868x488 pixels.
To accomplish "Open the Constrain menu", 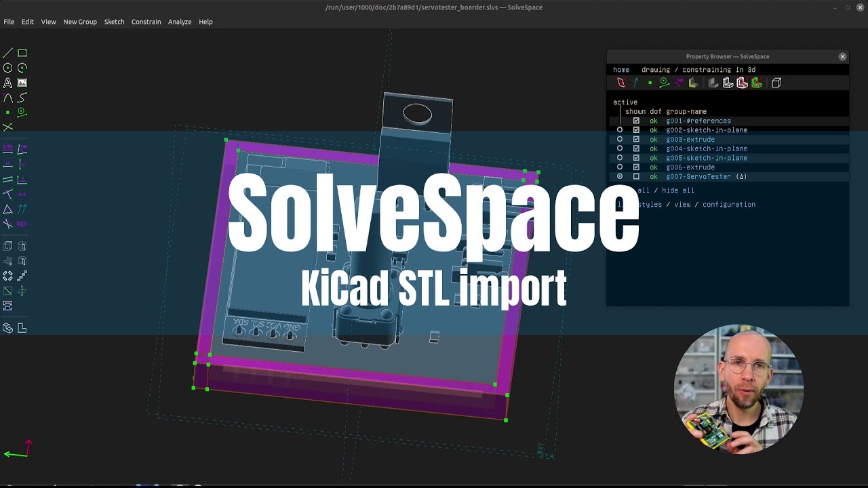I will (x=146, y=22).
